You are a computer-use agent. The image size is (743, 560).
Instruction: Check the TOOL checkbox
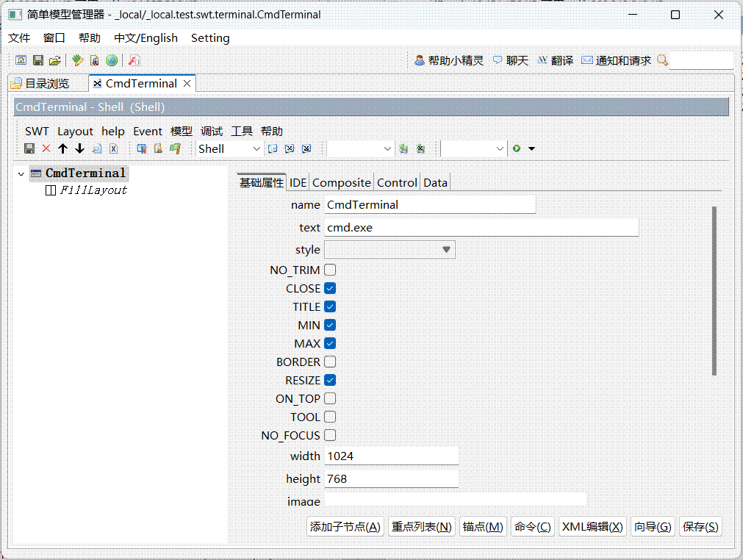click(x=330, y=417)
